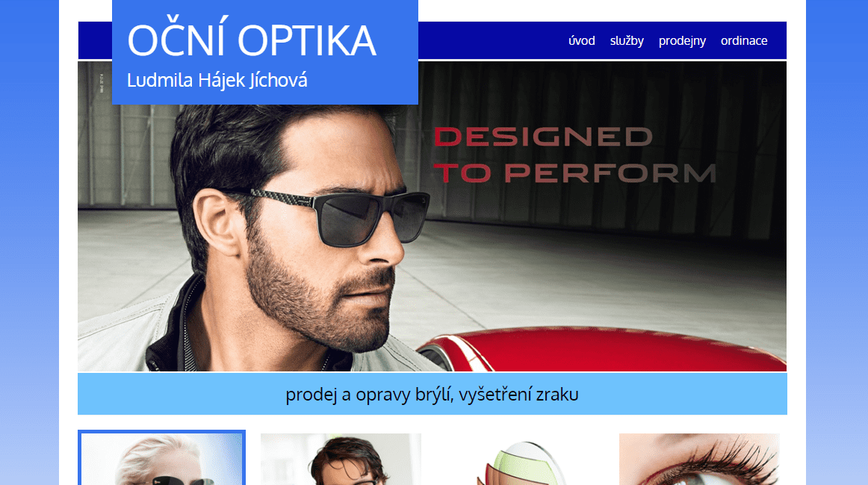Open the úvod menu item
The image size is (868, 485).
(581, 40)
